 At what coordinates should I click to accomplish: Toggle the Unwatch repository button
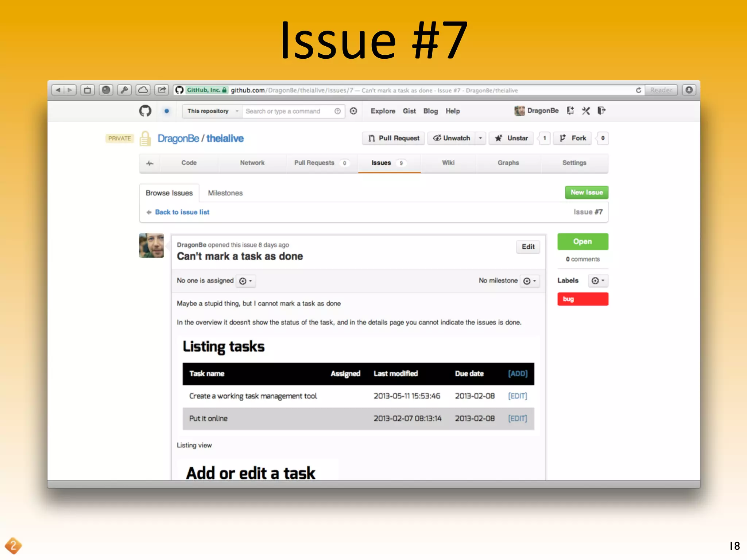[x=452, y=138]
